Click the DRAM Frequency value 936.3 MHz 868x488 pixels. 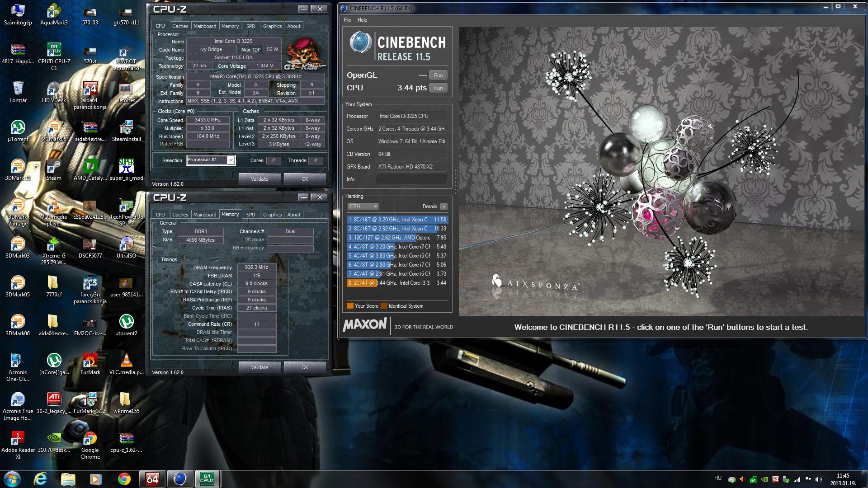pyautogui.click(x=257, y=267)
